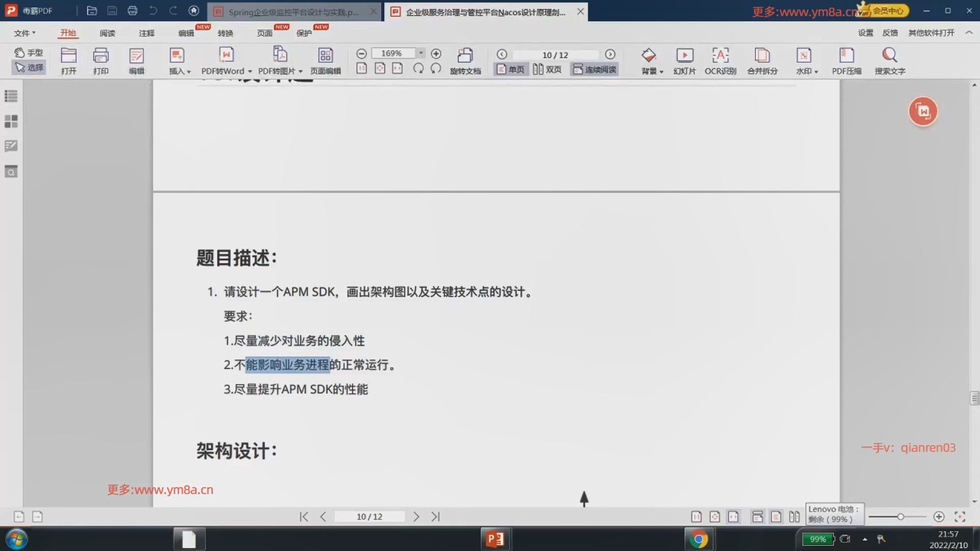Screen dimensions: 980x551
Task: Start 幻灯片 slideshow mode
Action: 684,55
